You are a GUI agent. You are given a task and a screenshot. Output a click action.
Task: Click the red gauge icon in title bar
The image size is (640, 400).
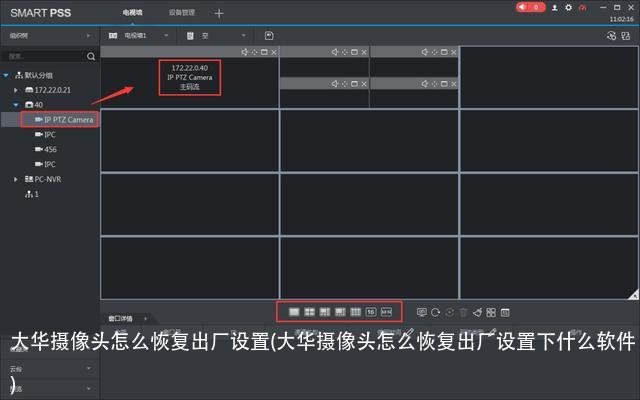coord(583,8)
